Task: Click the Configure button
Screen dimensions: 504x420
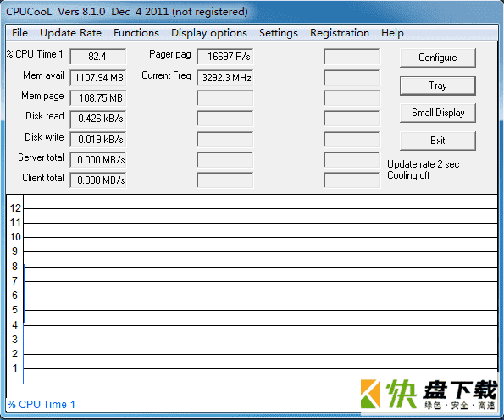Action: (x=437, y=58)
